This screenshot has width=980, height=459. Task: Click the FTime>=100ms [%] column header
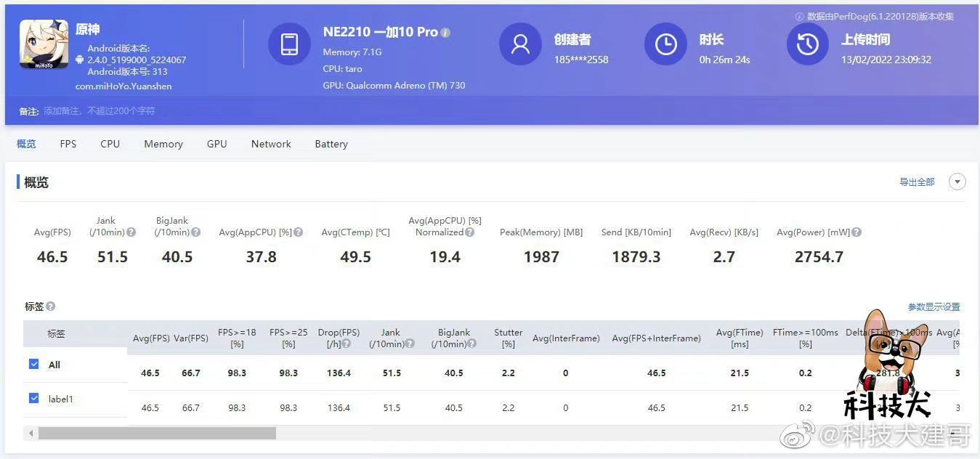806,338
